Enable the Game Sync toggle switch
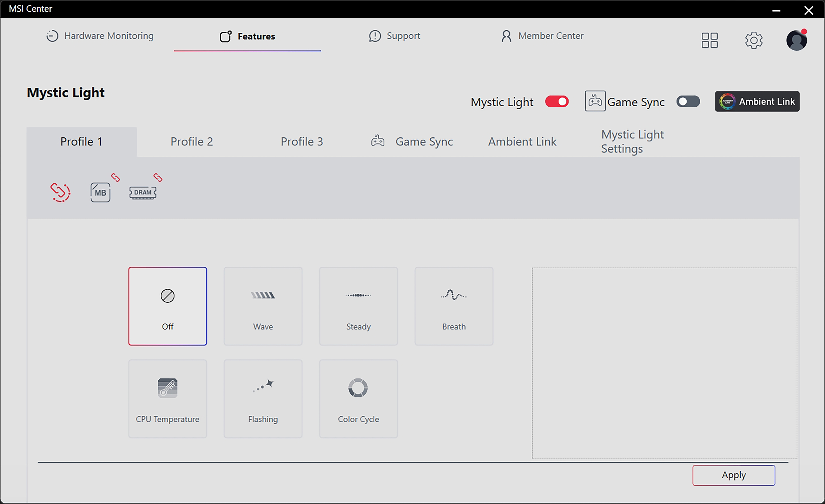Image resolution: width=825 pixels, height=504 pixels. click(688, 102)
